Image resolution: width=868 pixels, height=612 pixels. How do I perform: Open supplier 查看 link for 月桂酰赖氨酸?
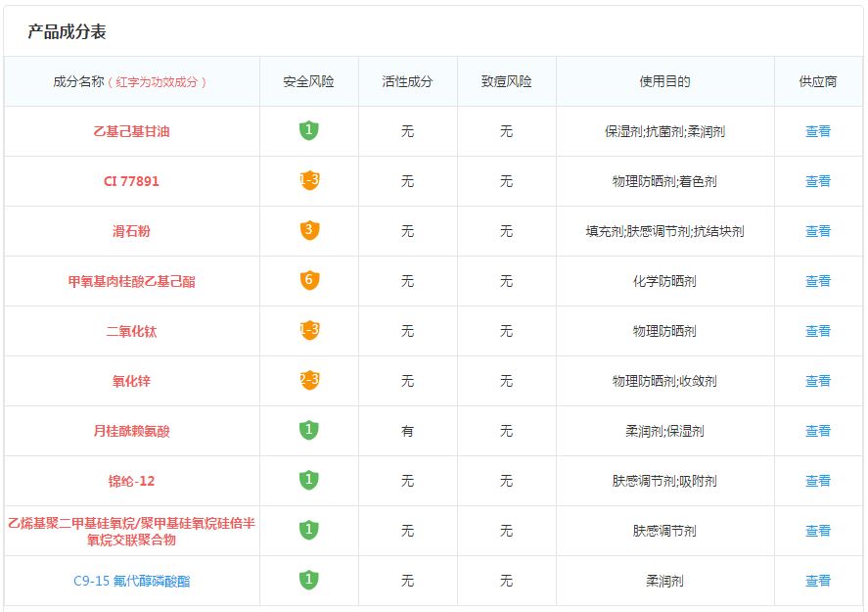tap(818, 431)
